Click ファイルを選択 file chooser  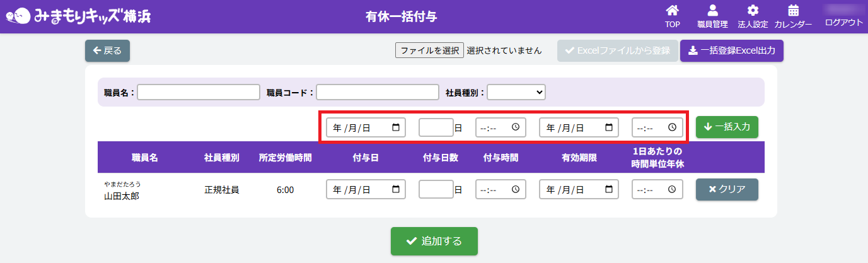tap(429, 50)
